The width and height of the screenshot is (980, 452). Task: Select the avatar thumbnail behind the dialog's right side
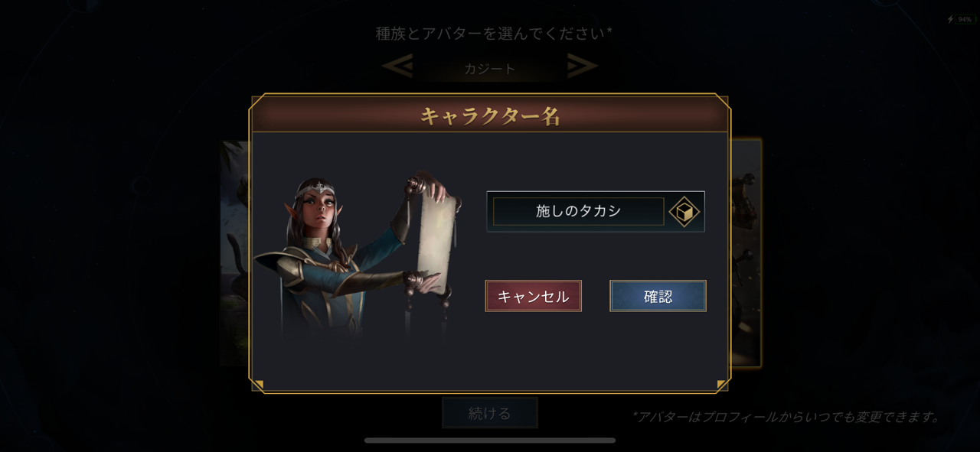click(745, 252)
